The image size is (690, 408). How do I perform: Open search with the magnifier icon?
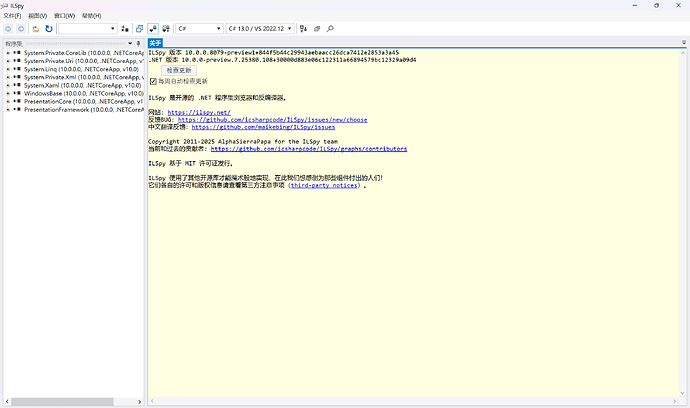[x=330, y=29]
